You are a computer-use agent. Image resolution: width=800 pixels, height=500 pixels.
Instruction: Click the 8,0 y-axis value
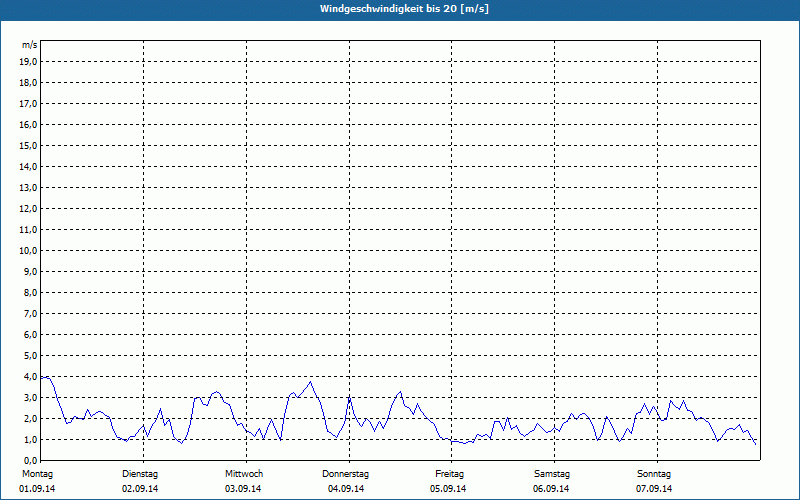(31, 292)
